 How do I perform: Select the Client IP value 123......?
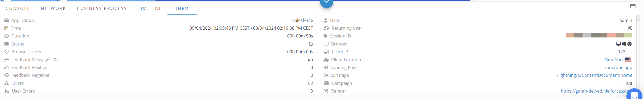coord(625,52)
